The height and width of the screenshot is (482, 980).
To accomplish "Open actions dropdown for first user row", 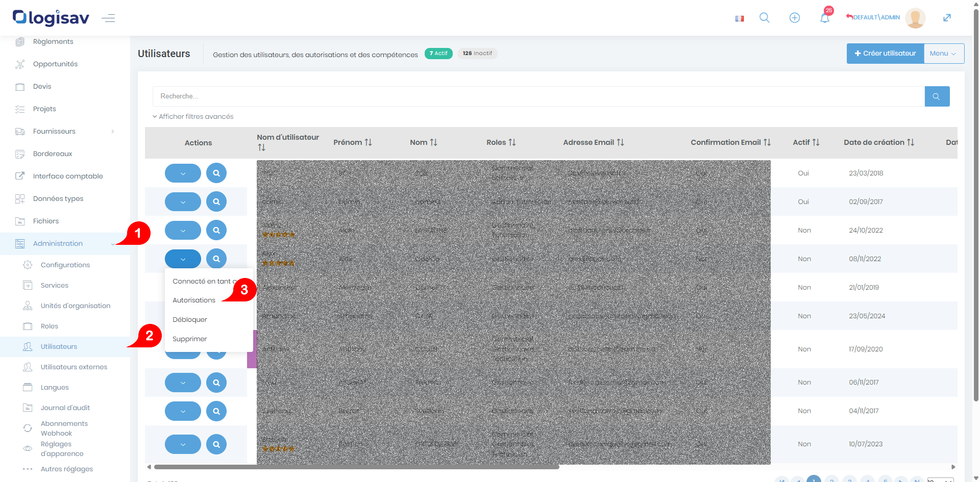I will 183,173.
